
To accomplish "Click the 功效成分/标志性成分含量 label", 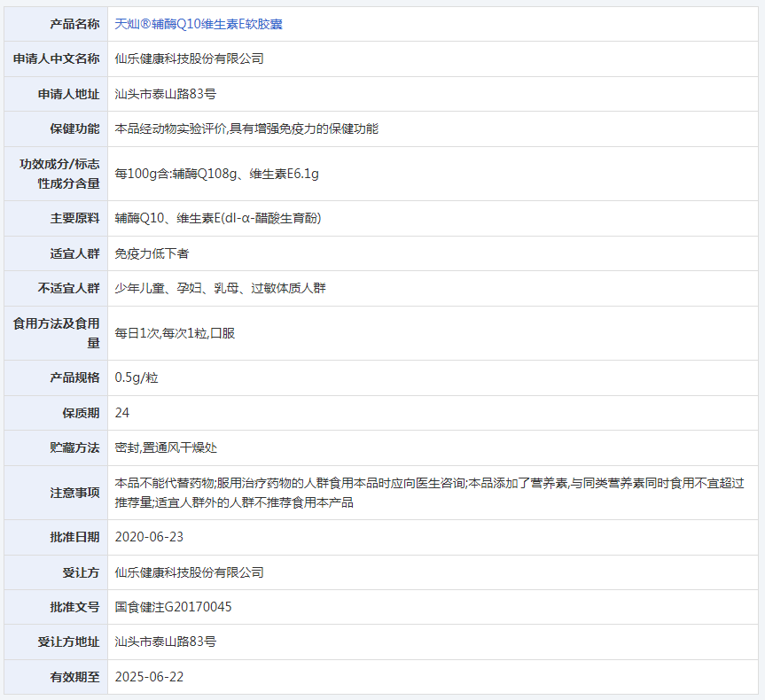I will 59,174.
